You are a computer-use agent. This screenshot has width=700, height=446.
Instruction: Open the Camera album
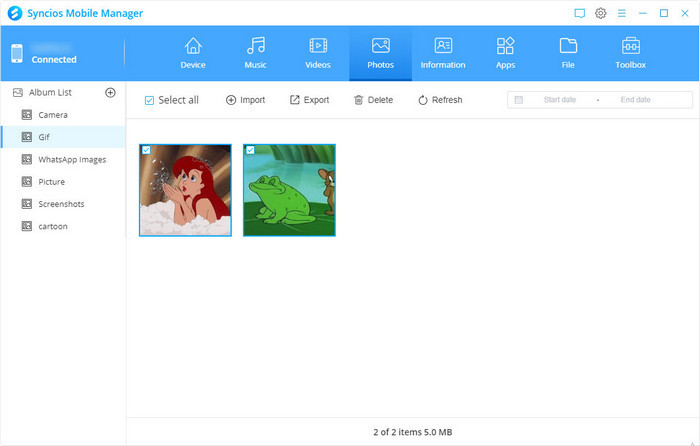[63, 115]
